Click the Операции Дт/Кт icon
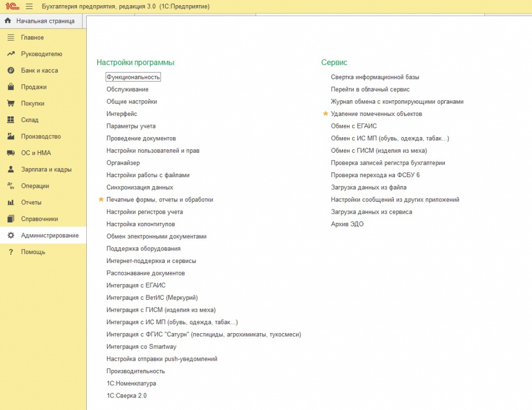The image size is (532, 410). click(x=11, y=186)
